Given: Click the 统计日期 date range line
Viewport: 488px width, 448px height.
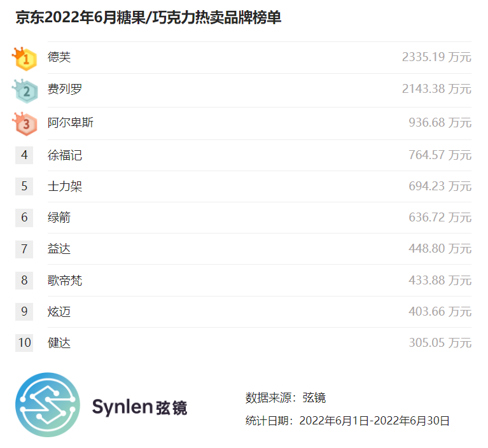Looking at the screenshot, I should click(x=347, y=421).
